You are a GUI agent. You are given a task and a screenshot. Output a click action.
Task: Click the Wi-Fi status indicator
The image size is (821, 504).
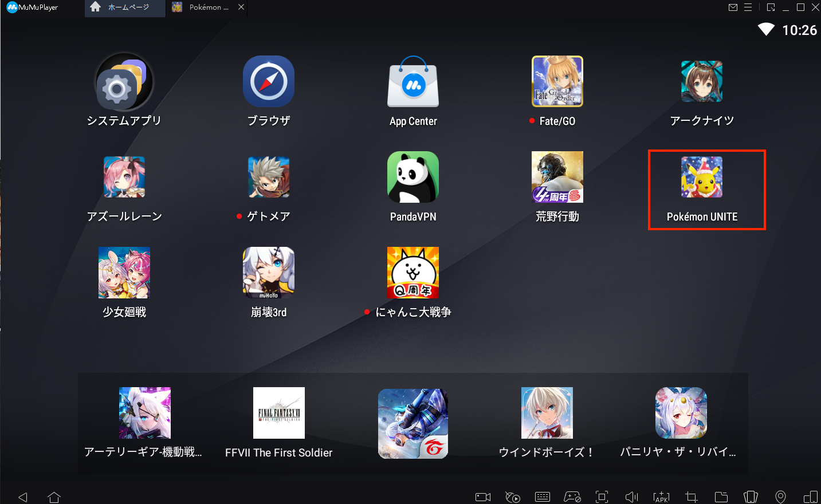pyautogui.click(x=766, y=30)
